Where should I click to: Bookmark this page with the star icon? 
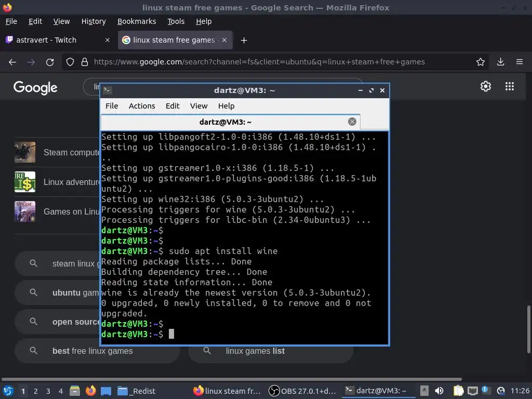click(x=481, y=62)
